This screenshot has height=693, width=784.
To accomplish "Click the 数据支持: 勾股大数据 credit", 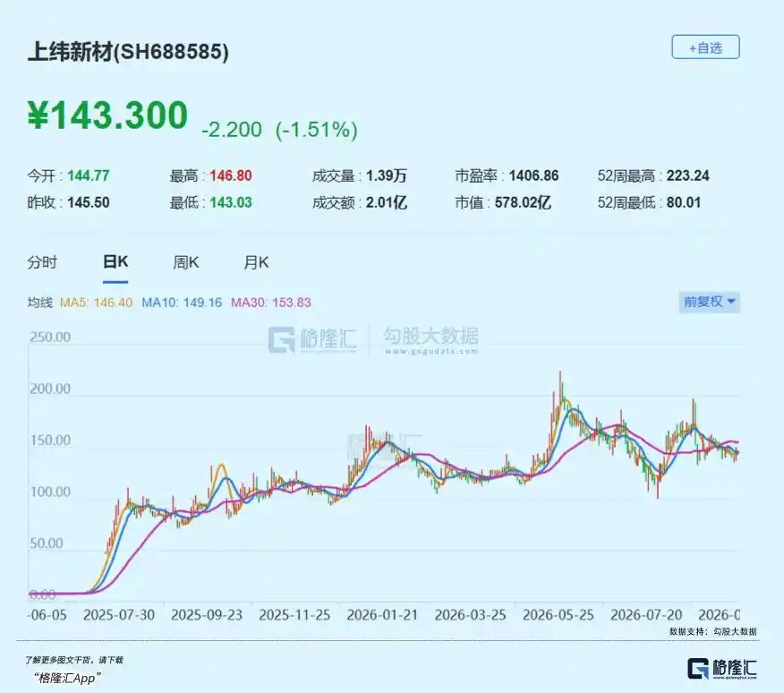I will (712, 632).
